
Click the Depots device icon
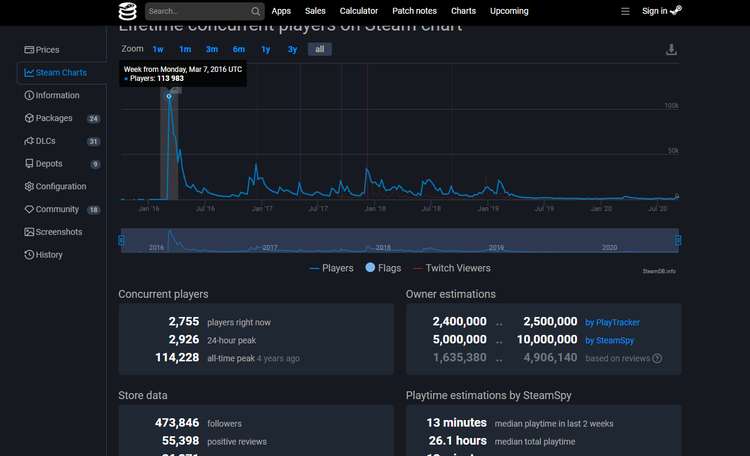coord(29,164)
